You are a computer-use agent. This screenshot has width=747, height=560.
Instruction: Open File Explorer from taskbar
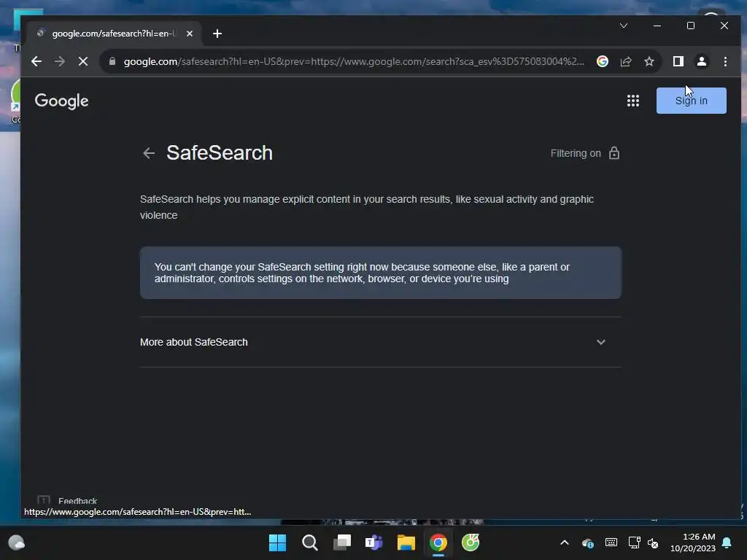pos(406,542)
